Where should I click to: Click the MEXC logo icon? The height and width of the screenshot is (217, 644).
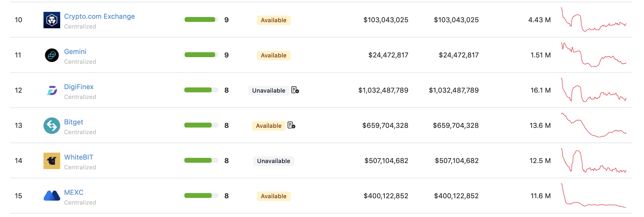click(52, 196)
